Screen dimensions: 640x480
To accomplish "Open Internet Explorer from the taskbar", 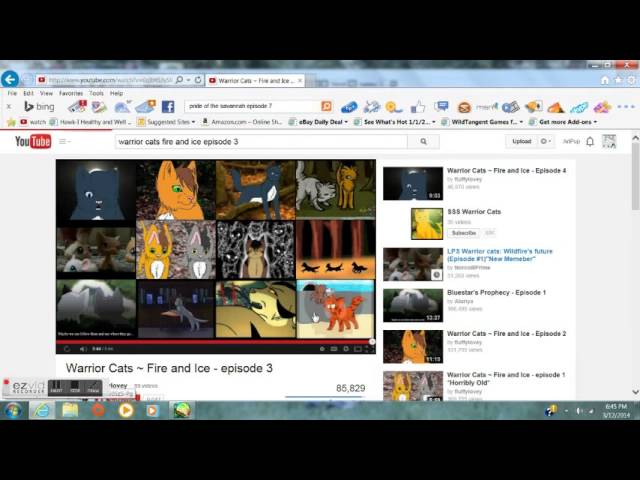I will click(42, 410).
